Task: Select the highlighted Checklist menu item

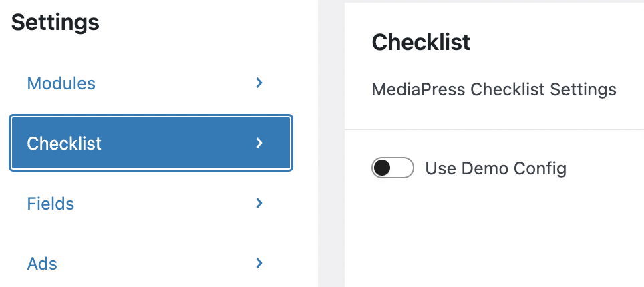Action: coord(150,143)
